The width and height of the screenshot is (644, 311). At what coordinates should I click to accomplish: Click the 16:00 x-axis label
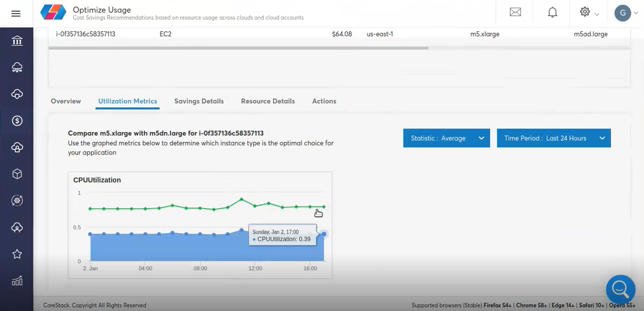point(310,268)
